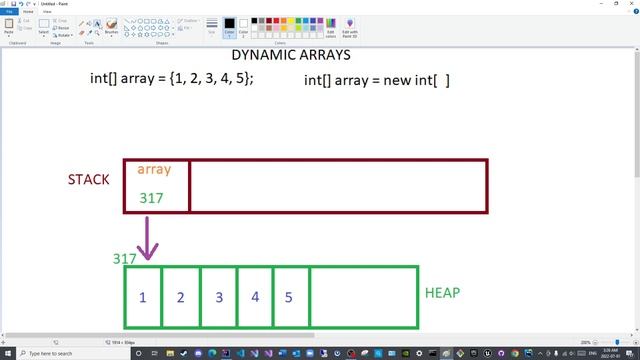Choose the Five-point star shape
This screenshot has width=640, height=360.
[140, 35]
